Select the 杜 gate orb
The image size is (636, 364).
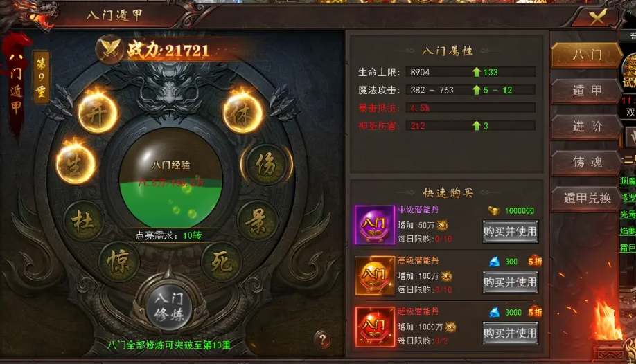coord(84,221)
